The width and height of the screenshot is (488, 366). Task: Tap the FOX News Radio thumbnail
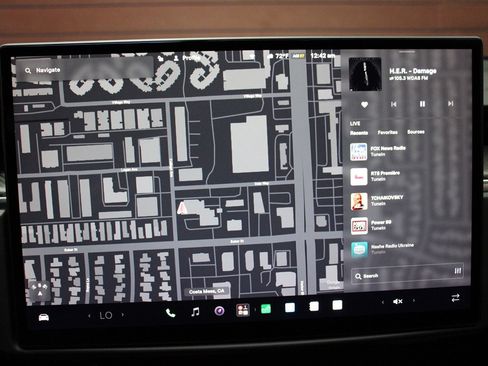point(359,152)
